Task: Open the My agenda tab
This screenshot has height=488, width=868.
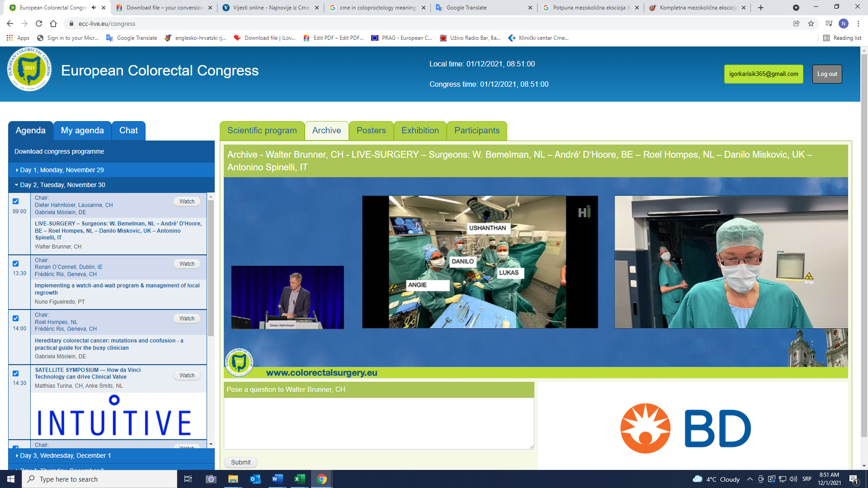Action: [82, 131]
